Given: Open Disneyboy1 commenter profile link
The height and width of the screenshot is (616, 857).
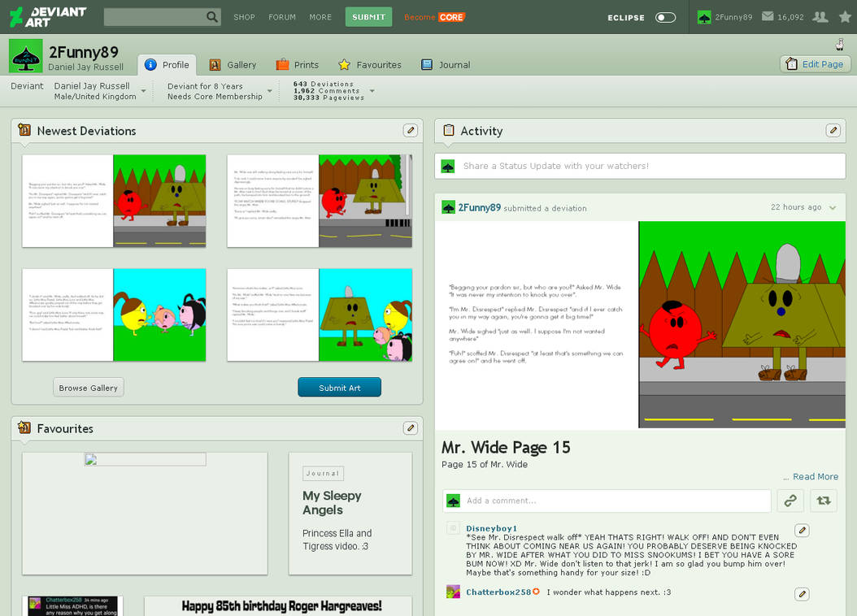Looking at the screenshot, I should [491, 528].
